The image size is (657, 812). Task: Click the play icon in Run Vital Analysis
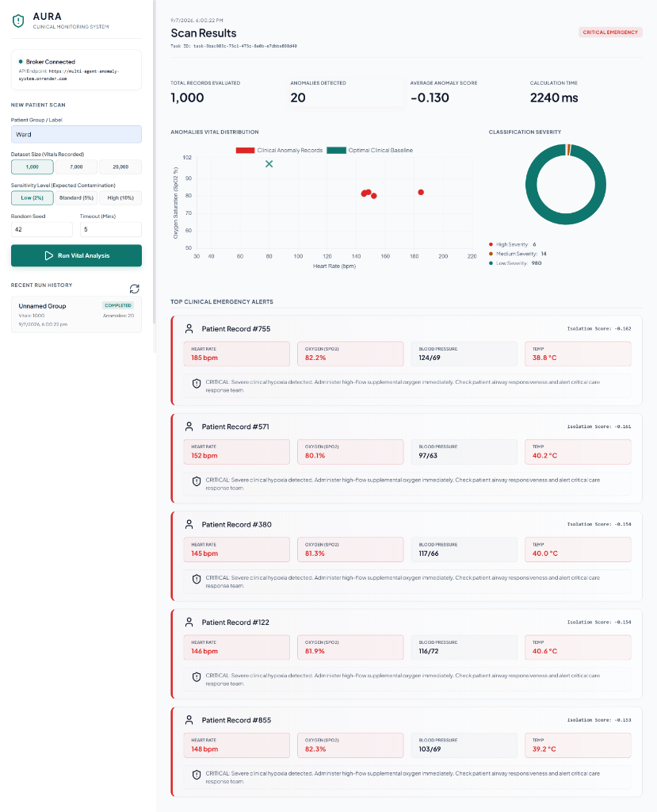(x=48, y=256)
